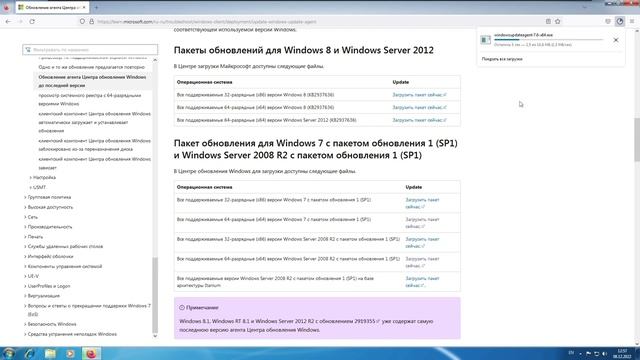Viewport: 640px width, 360px height.
Task: Click the windowsupdateagent file icon in downloads
Action: tap(486, 40)
